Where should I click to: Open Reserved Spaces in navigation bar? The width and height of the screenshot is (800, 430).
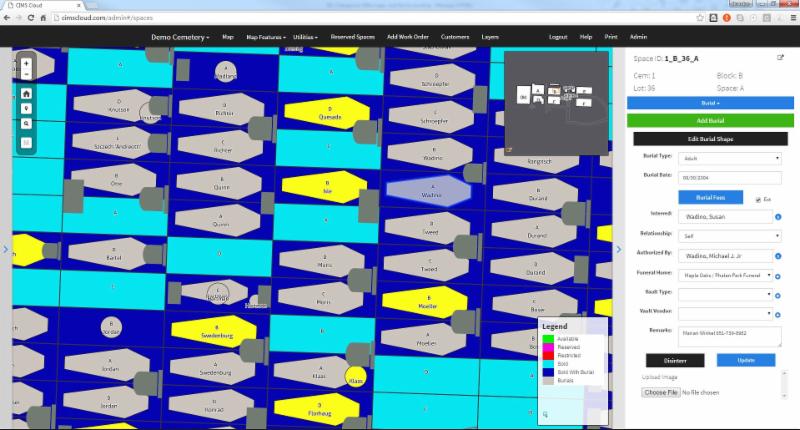352,37
